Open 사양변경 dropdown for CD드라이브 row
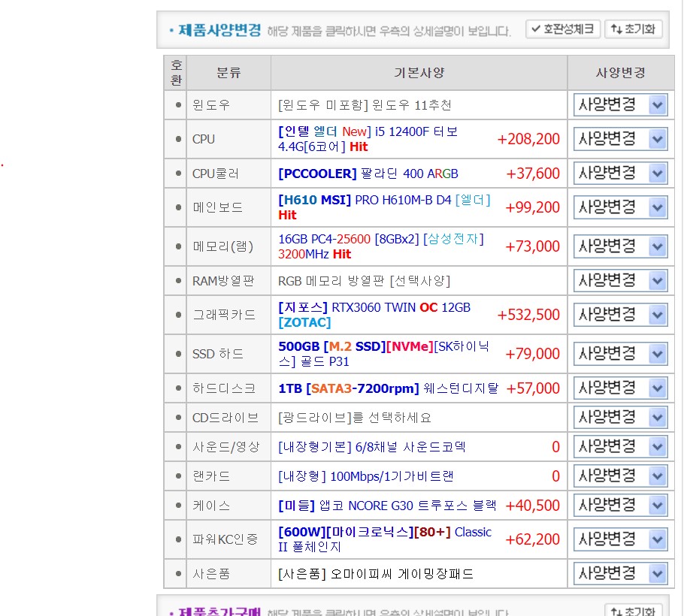This screenshot has width=684, height=616. [620, 418]
